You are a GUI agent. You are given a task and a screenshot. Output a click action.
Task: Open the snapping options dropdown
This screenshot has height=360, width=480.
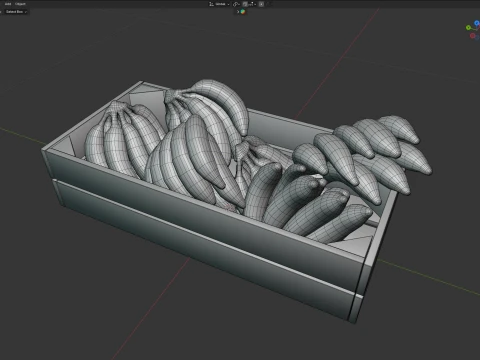252,4
